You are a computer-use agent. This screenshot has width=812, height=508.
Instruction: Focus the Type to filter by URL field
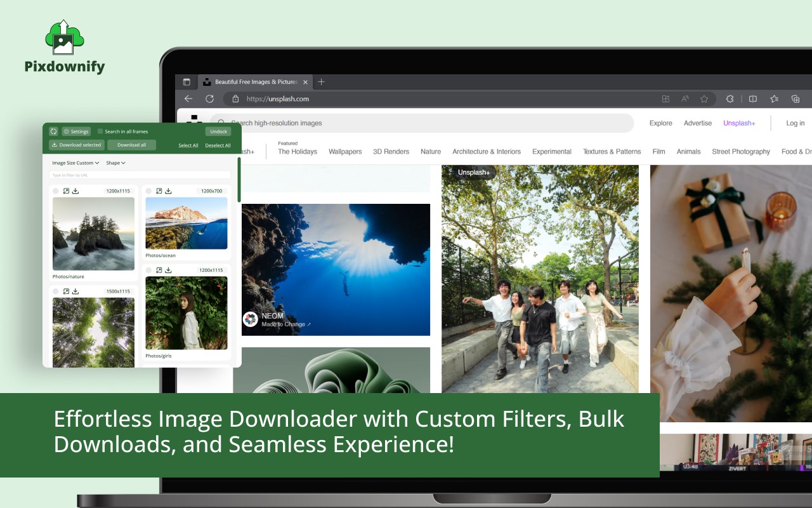click(x=140, y=175)
